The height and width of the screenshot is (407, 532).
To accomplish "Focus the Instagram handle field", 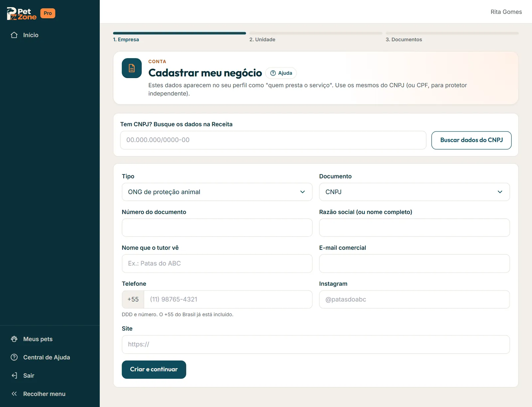I will click(x=414, y=299).
